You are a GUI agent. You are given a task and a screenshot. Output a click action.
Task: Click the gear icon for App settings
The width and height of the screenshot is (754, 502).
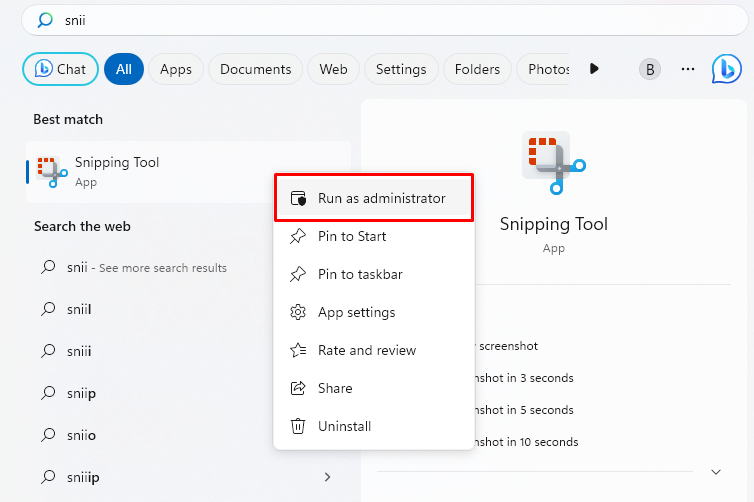[x=297, y=312]
